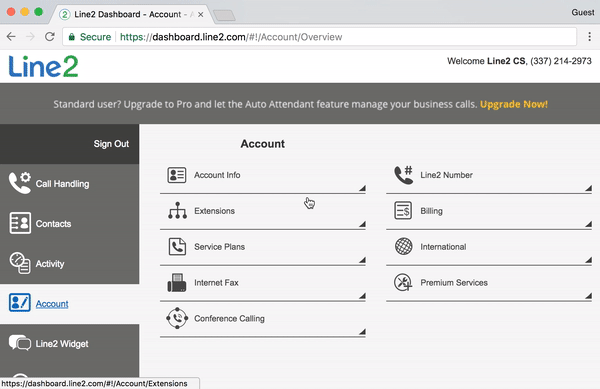This screenshot has height=389, width=600.
Task: Click the Account page heading
Action: click(x=262, y=144)
